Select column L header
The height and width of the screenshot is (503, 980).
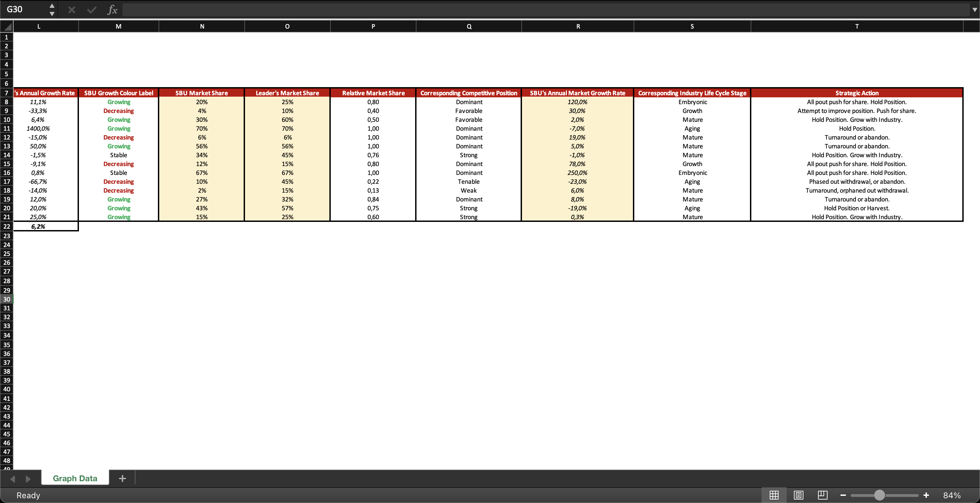(x=46, y=26)
